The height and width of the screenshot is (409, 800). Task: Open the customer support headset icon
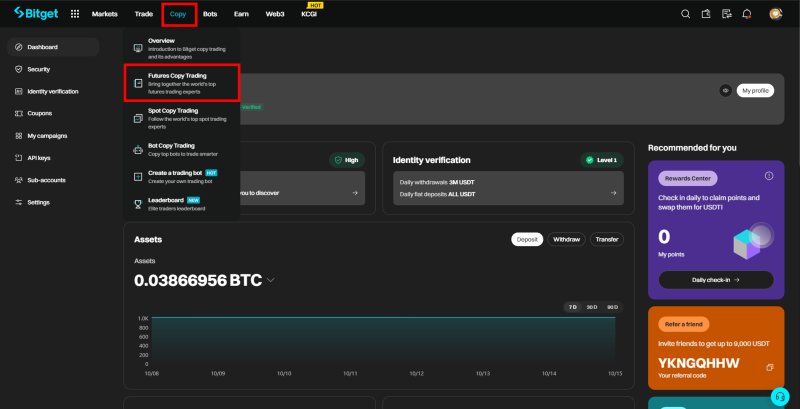780,396
